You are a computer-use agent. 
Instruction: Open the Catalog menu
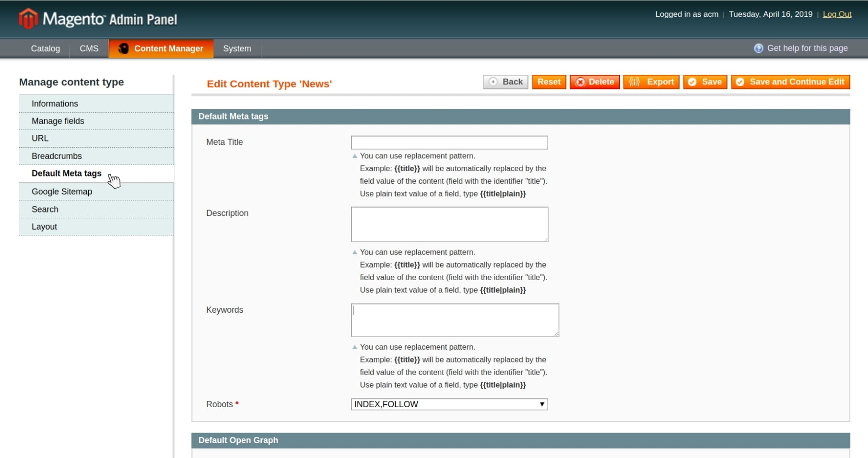[46, 48]
